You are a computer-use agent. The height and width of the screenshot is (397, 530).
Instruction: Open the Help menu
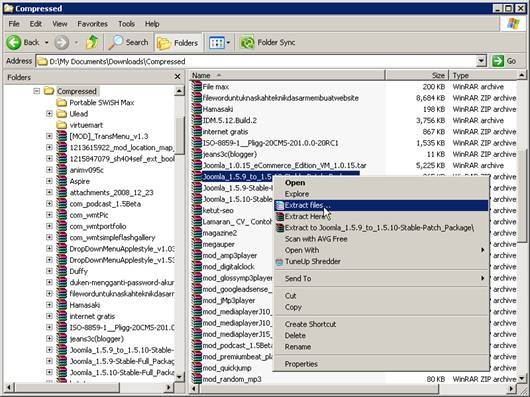click(152, 24)
